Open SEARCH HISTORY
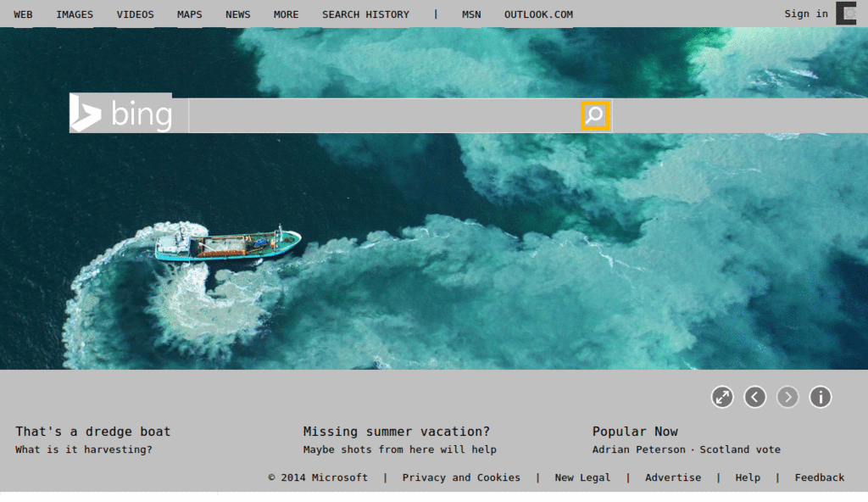The image size is (868, 502). [x=365, y=14]
